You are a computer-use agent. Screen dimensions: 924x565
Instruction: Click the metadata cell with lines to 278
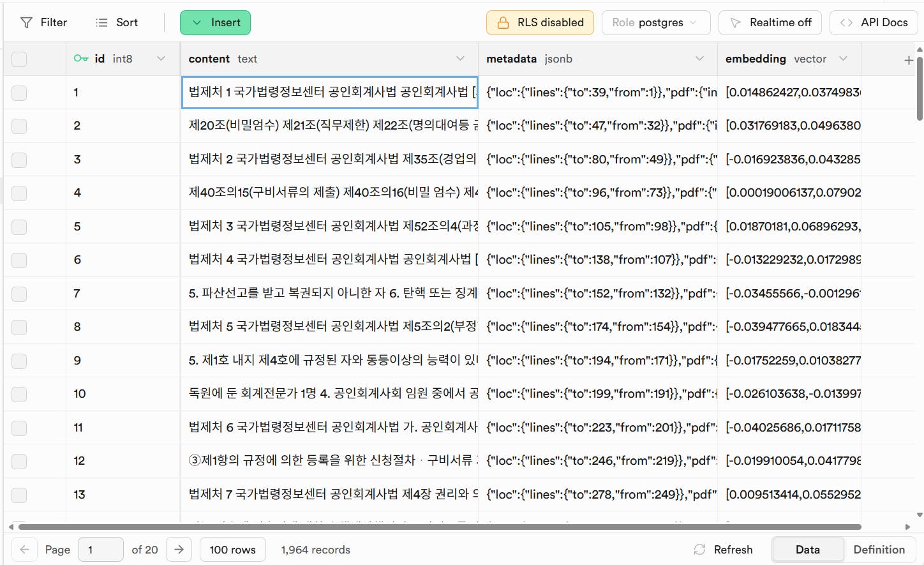coord(598,495)
